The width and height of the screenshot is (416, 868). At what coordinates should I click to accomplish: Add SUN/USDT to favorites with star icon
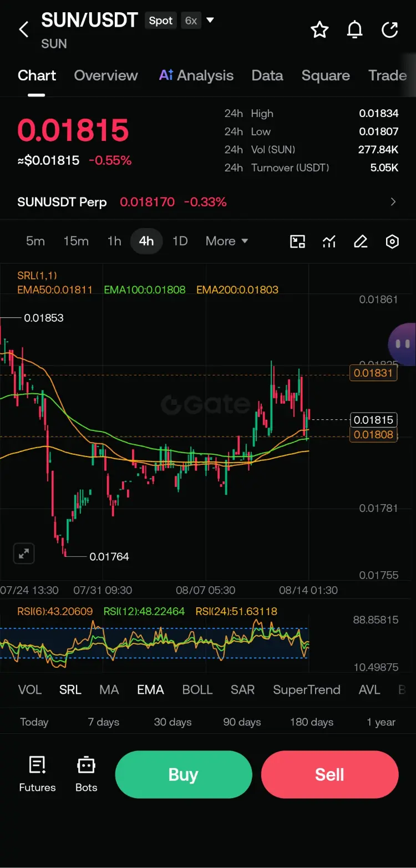pos(319,29)
